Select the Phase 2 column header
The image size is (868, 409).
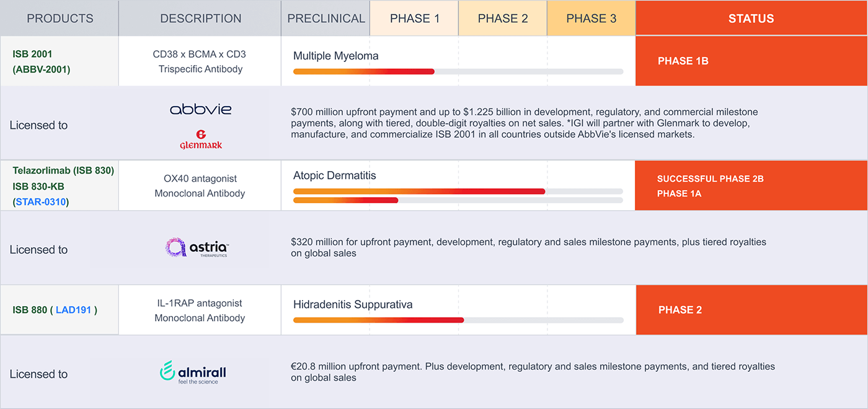tap(503, 19)
